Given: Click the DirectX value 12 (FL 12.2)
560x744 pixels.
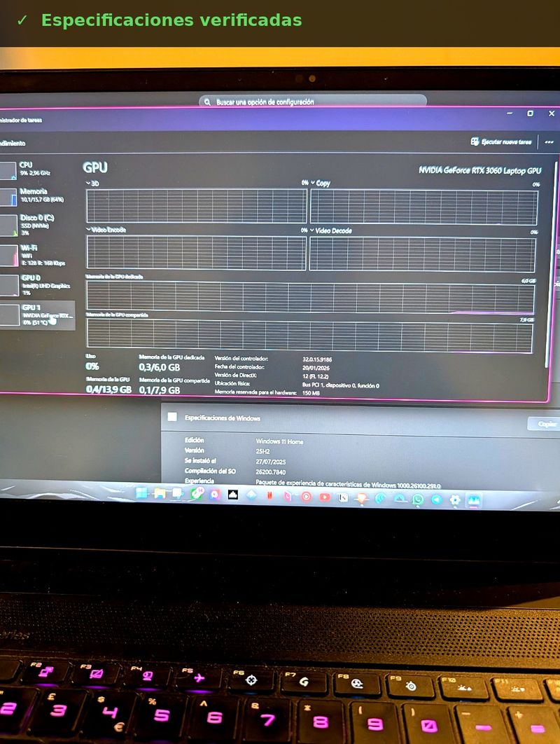Looking at the screenshot, I should coord(315,376).
